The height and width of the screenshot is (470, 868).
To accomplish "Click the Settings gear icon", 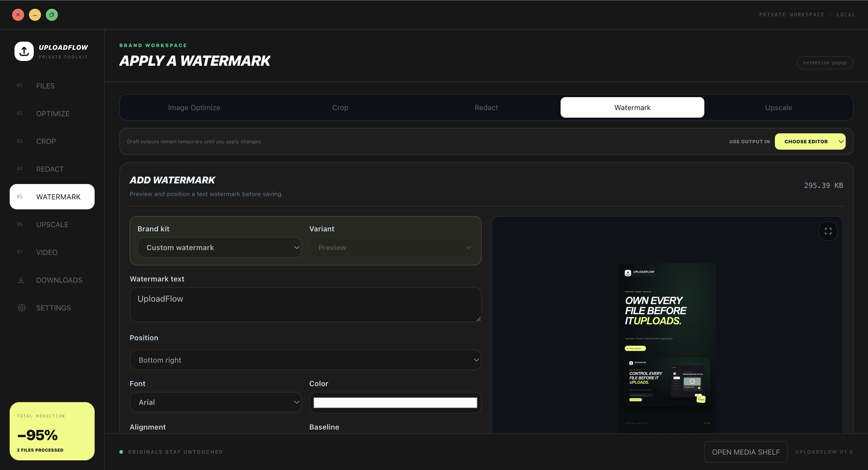I will [x=22, y=308].
